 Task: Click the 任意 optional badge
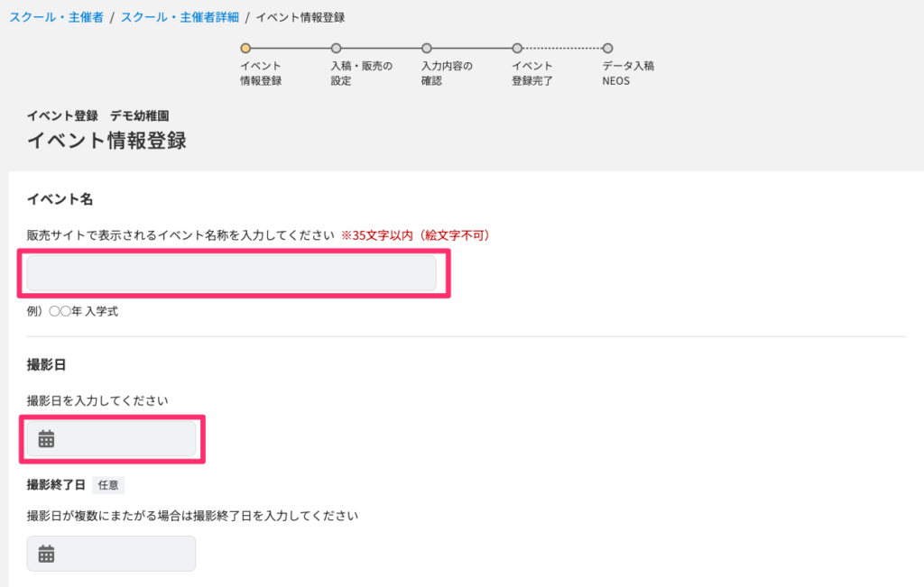[108, 485]
